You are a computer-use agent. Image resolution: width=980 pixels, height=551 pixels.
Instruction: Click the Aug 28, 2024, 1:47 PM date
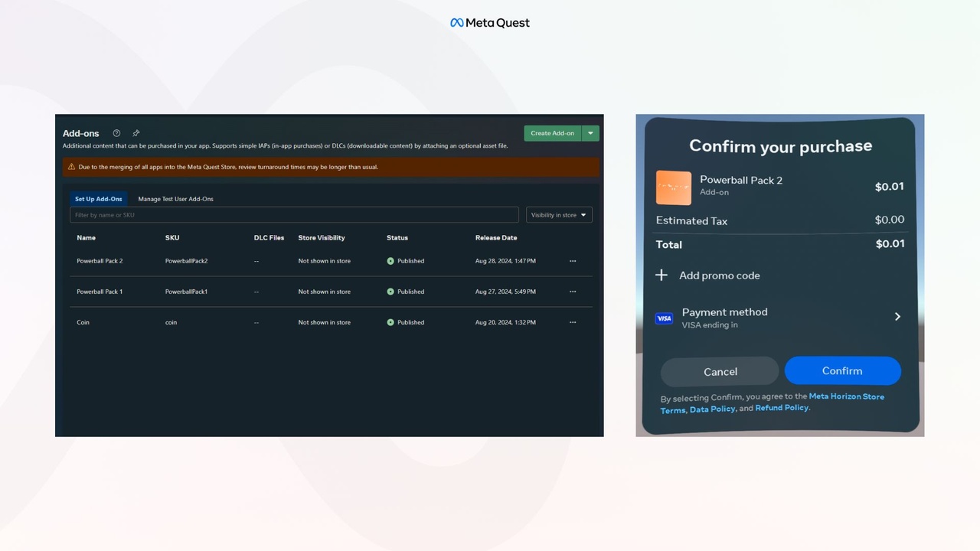click(505, 261)
